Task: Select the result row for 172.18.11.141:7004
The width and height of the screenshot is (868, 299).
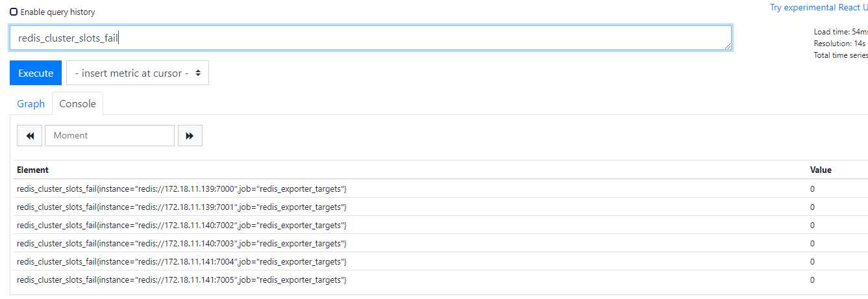Action: tap(439, 261)
